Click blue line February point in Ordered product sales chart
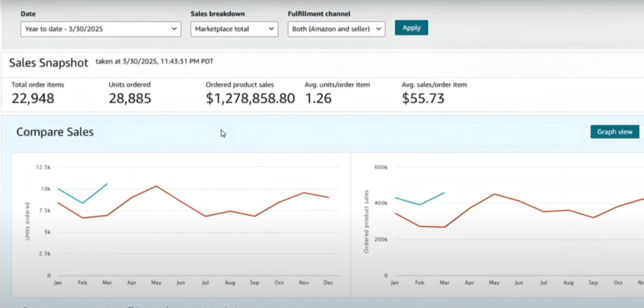 coord(419,205)
